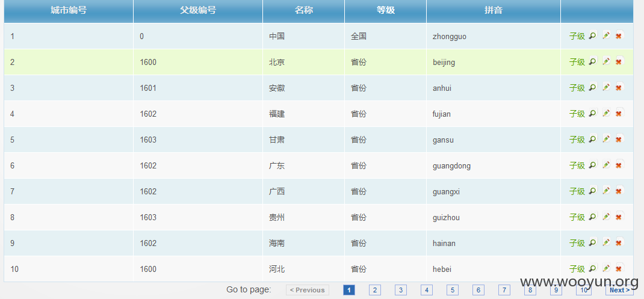This screenshot has height=299, width=644.
Task: Click the red delete icon for 北京
Action: click(619, 61)
